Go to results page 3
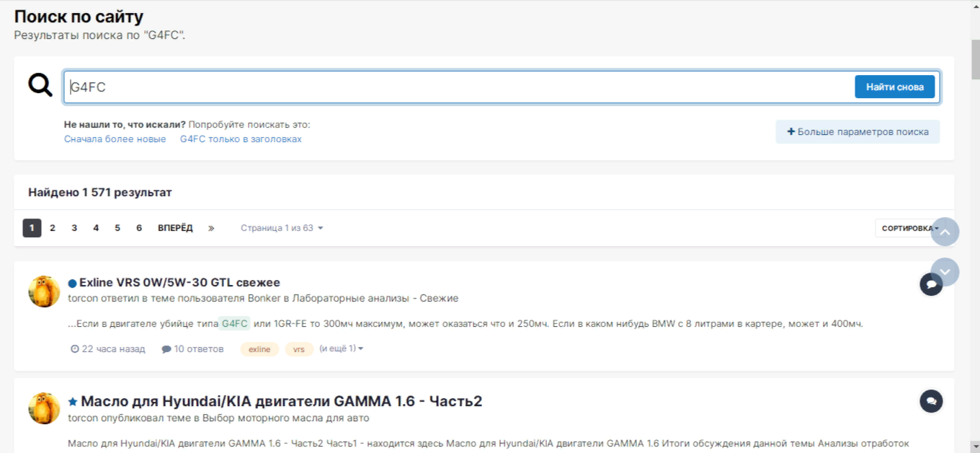This screenshot has height=453, width=980. point(74,228)
